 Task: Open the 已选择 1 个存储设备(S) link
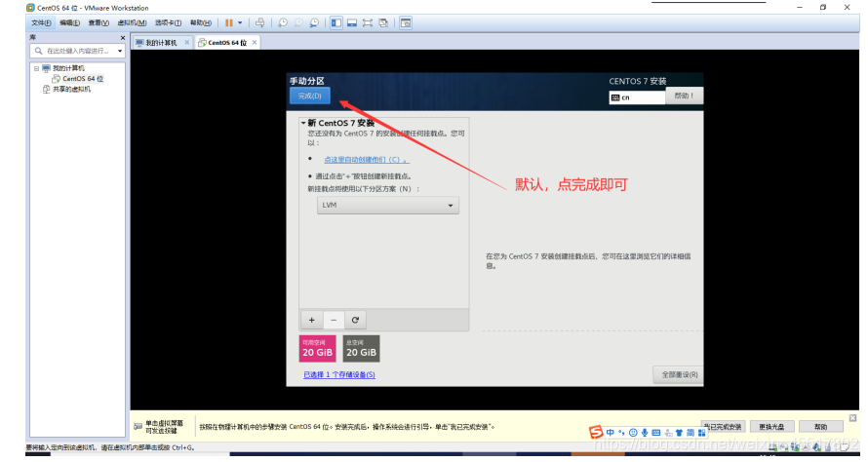[339, 374]
